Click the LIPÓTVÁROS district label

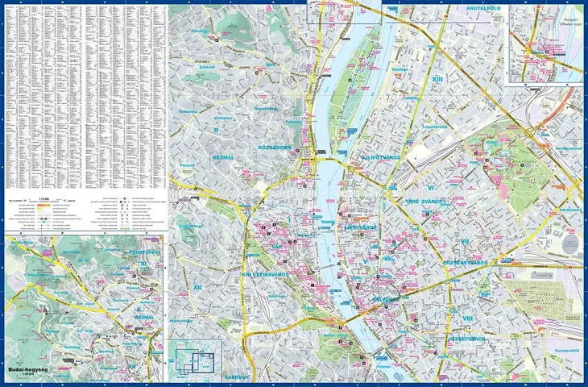(360, 227)
